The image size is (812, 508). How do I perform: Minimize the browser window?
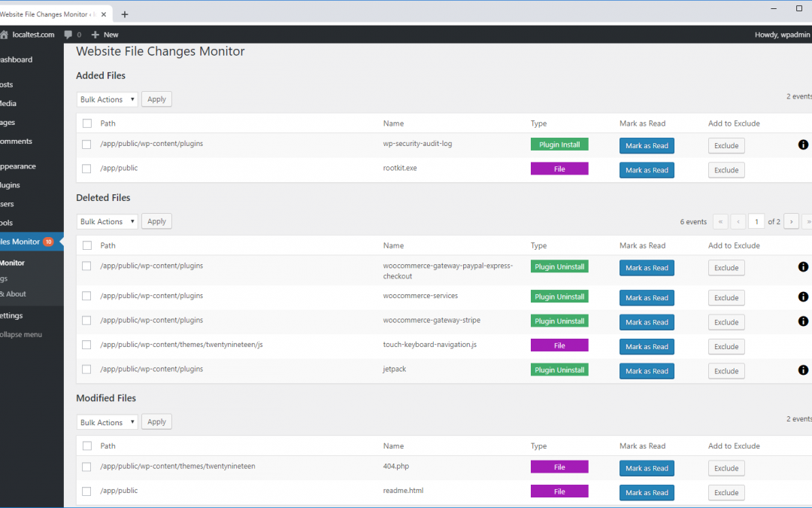(x=774, y=8)
